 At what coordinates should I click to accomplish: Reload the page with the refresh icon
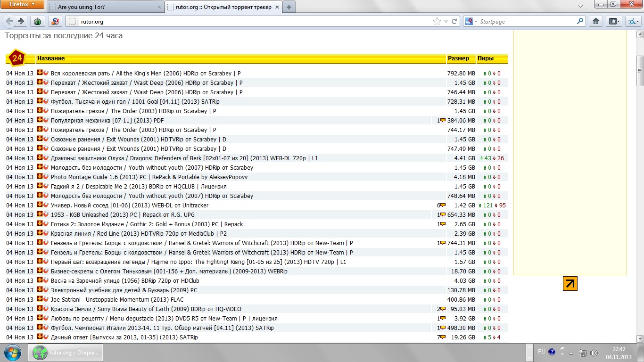coord(454,21)
